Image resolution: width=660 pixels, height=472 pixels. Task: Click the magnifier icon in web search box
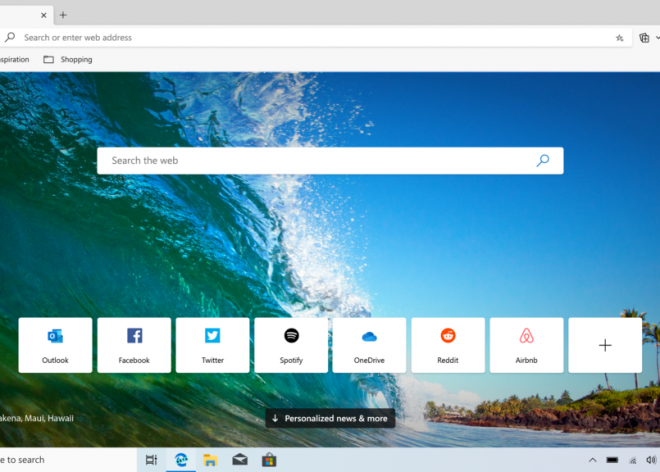click(x=543, y=160)
